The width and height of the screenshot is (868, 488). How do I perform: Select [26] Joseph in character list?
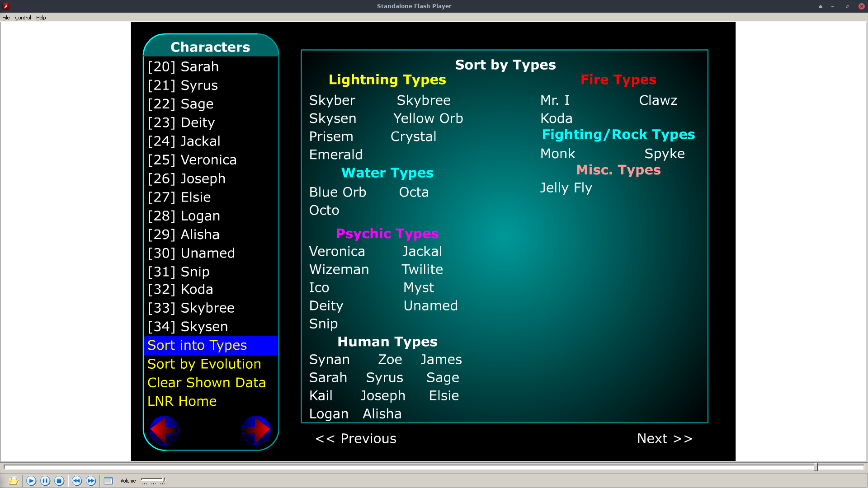pyautogui.click(x=186, y=178)
